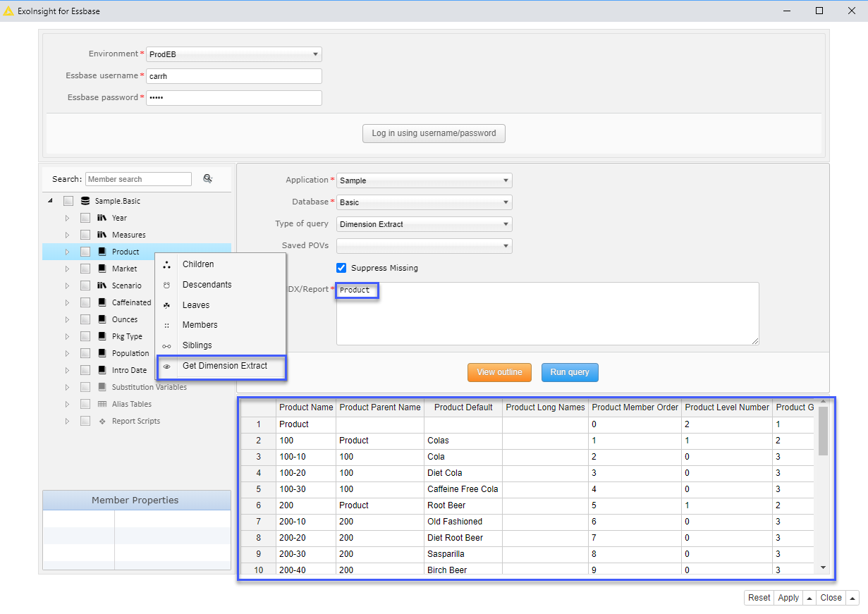Tick the Market dimension checkbox
Viewport: 868px width, 614px height.
coord(85,269)
